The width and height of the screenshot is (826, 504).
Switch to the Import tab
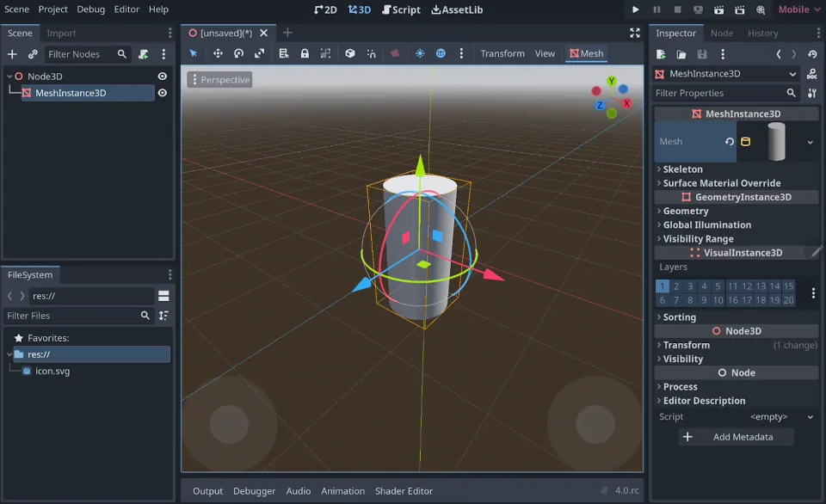(63, 33)
